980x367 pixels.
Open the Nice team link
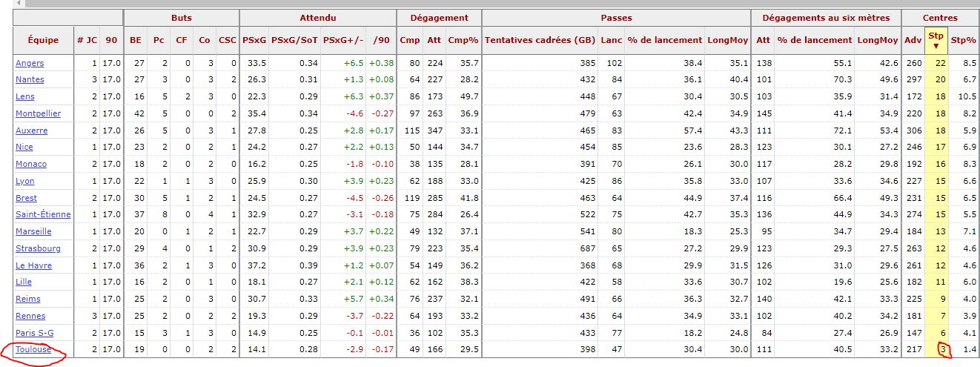tap(24, 147)
